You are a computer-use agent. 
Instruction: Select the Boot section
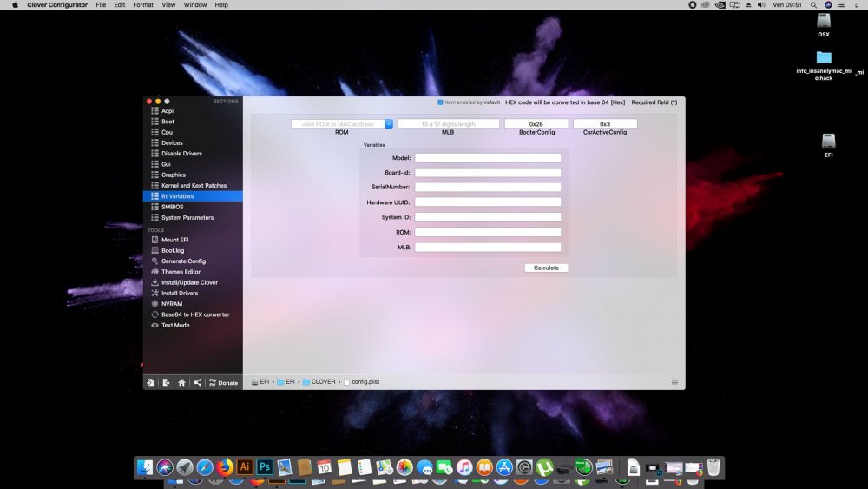pos(192,122)
